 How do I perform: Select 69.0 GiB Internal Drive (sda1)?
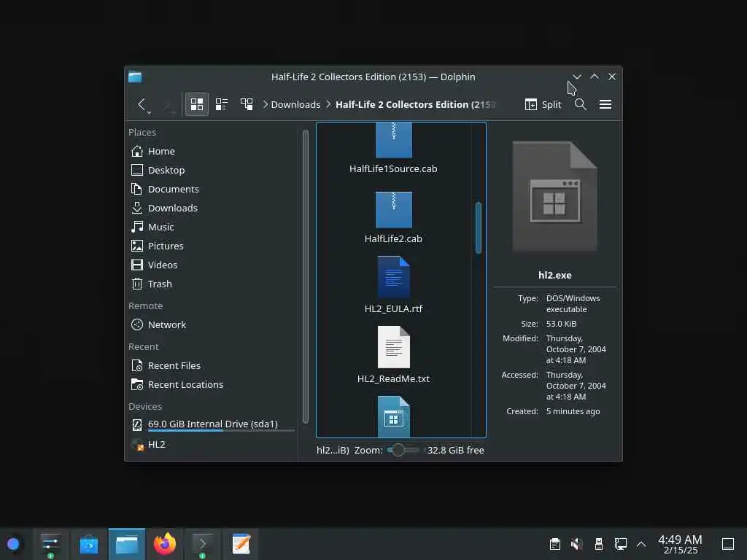tap(212, 424)
